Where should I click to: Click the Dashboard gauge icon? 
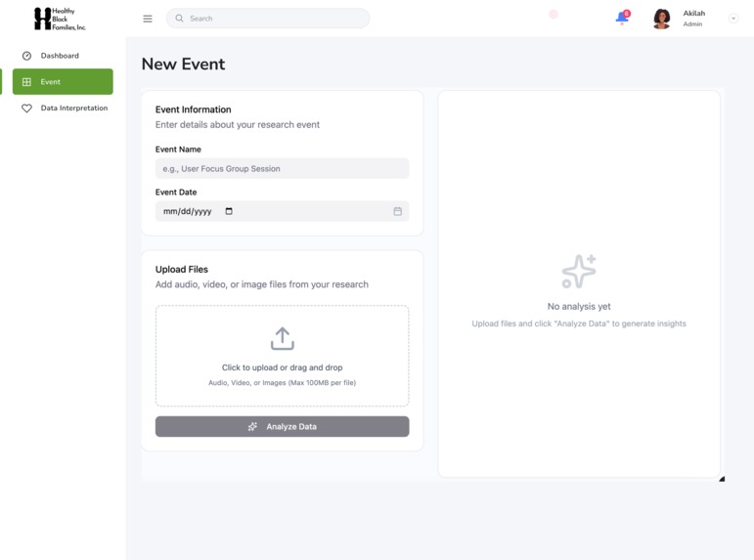pyautogui.click(x=27, y=56)
